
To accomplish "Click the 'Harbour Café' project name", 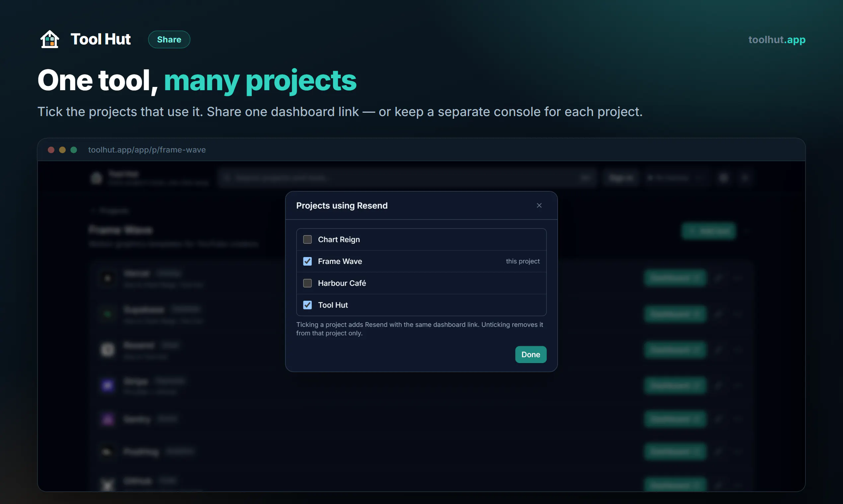I will [x=342, y=283].
